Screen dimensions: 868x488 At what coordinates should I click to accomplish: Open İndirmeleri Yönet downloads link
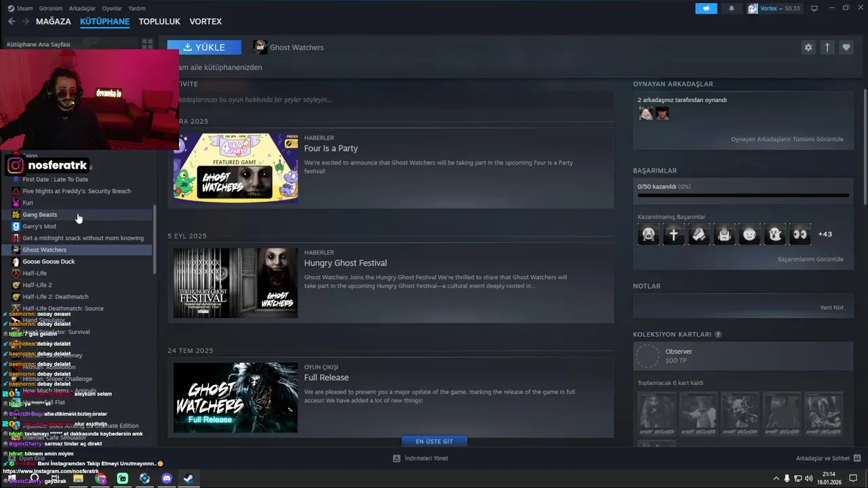[x=420, y=458]
